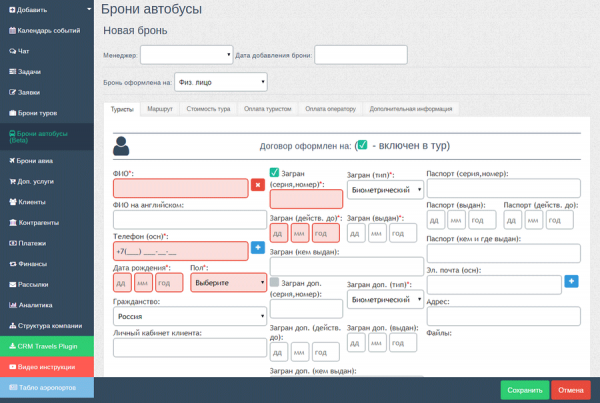Open 'Бронь оформлена на' dropdown
The height and width of the screenshot is (403, 600).
pos(221,82)
